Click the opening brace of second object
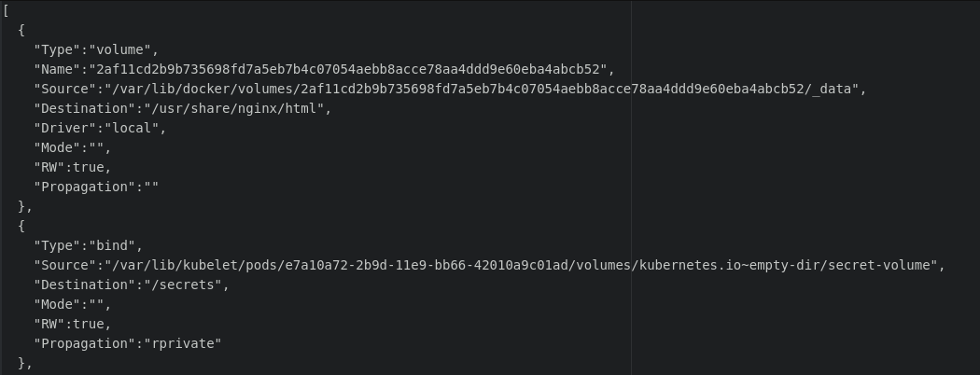The height and width of the screenshot is (375, 980). pyautogui.click(x=21, y=227)
